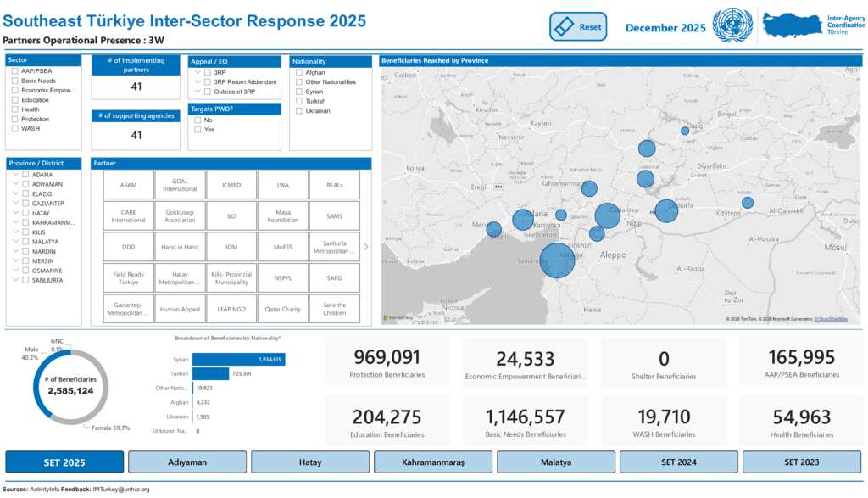868x498 pixels.
Task: Check the Protection sector checkbox
Action: click(x=15, y=120)
